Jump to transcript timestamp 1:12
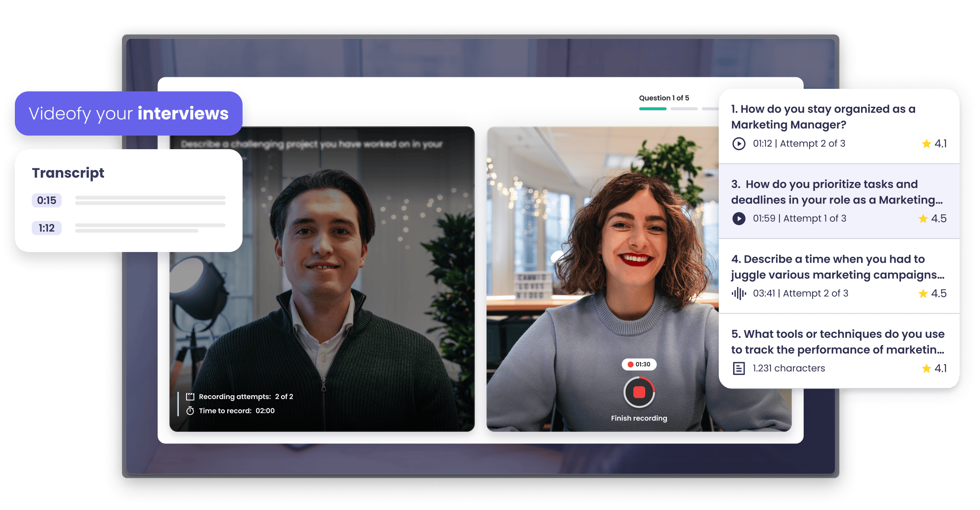Image resolution: width=980 pixels, height=510 pixels. tap(47, 228)
